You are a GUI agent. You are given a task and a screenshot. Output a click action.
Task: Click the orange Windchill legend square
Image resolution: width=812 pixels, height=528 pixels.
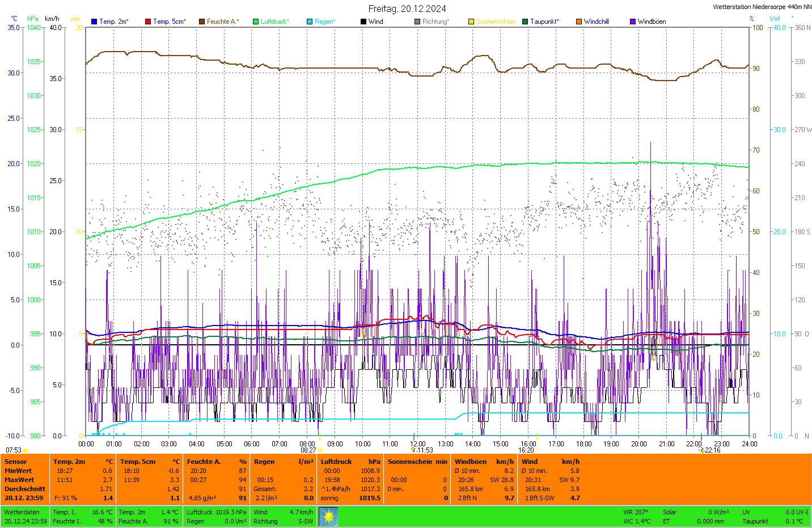pos(579,22)
